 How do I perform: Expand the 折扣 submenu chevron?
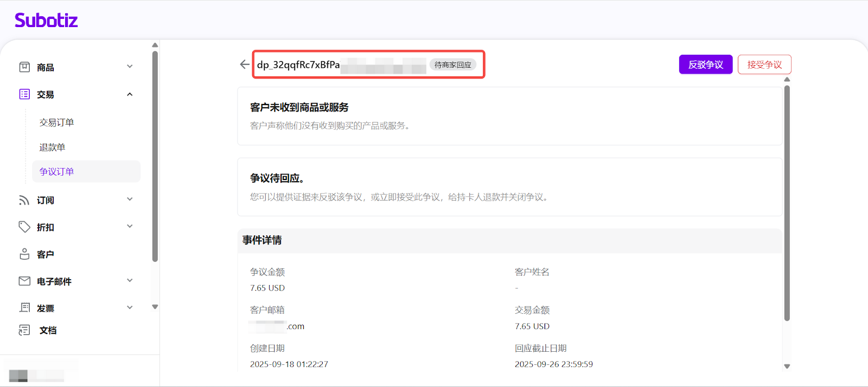tap(130, 227)
